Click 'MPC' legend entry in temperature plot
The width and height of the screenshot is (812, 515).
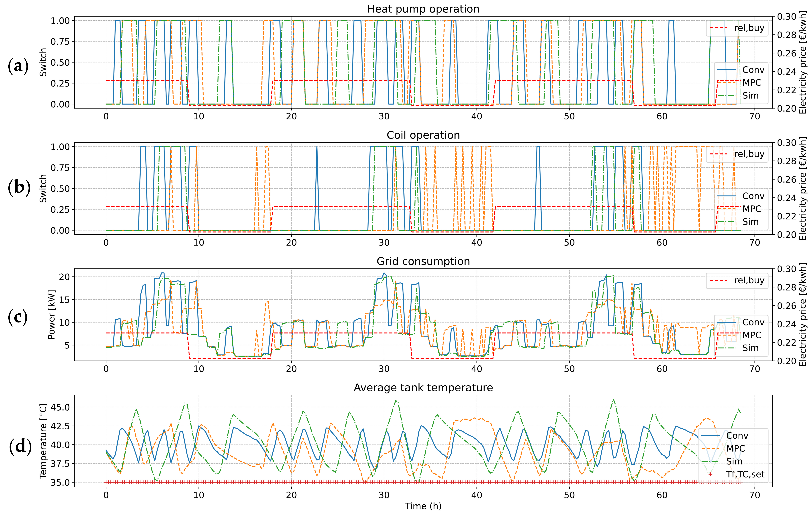tap(736, 449)
